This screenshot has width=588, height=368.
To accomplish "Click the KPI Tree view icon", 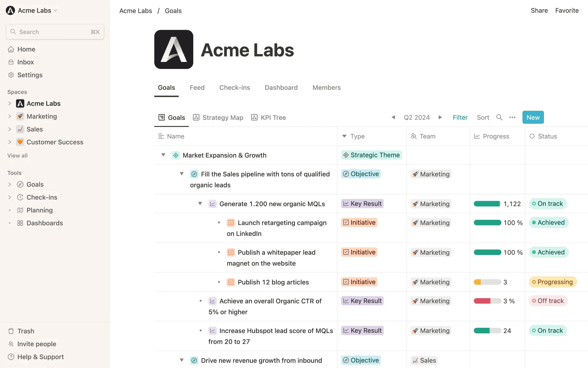I will pos(254,117).
